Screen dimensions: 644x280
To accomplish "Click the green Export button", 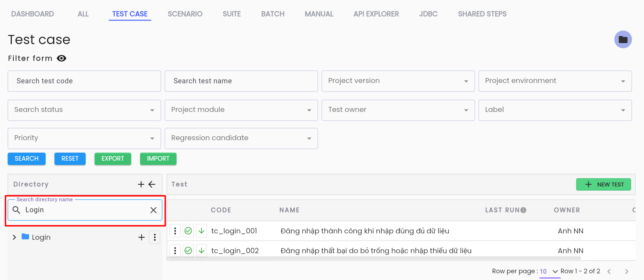I will 113,159.
